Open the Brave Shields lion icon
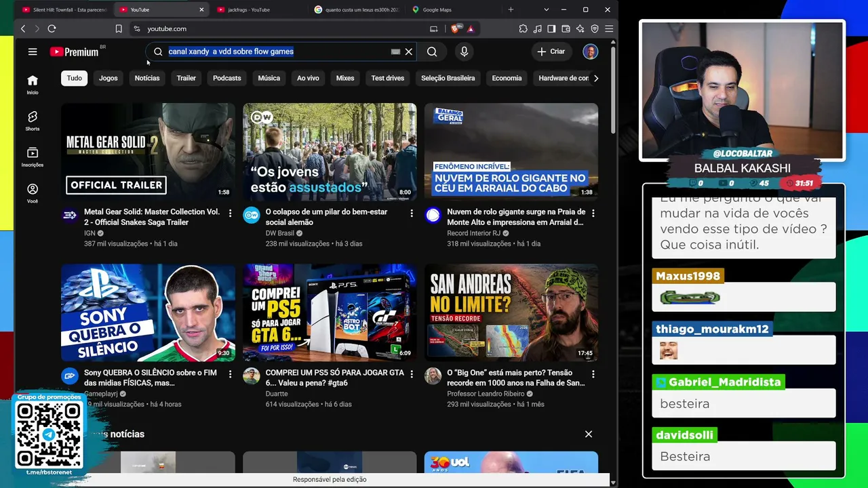This screenshot has width=868, height=488. [456, 28]
